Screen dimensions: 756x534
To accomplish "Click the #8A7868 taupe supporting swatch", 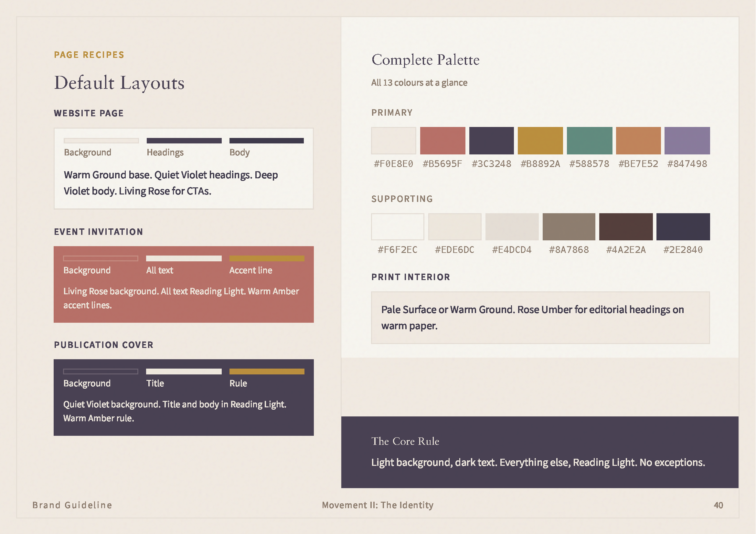I will [569, 226].
